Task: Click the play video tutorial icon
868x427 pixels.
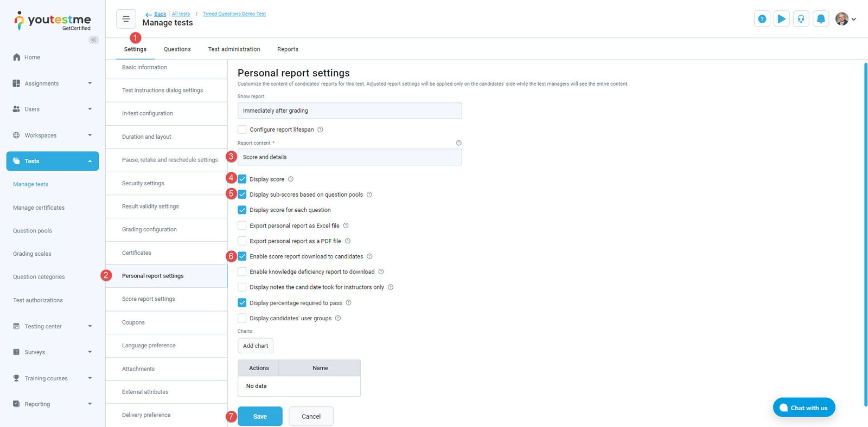Action: coord(781,19)
